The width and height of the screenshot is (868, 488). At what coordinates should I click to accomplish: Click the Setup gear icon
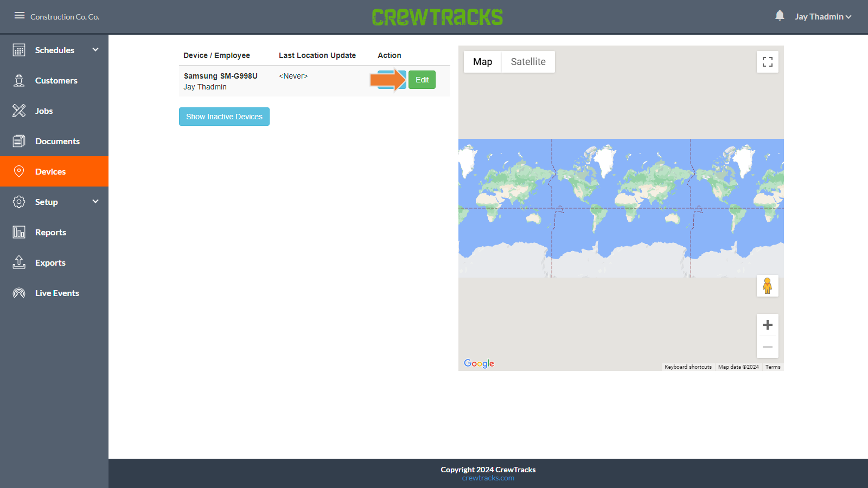19,202
